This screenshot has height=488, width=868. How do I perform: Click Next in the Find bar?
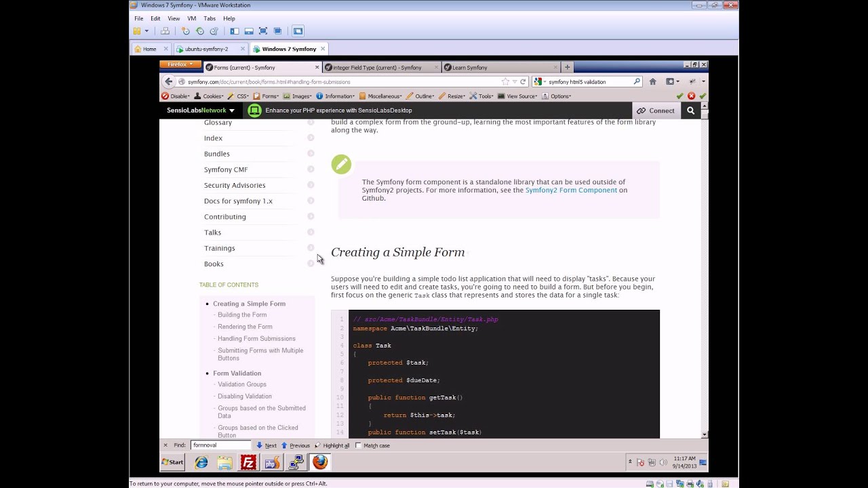coord(267,445)
